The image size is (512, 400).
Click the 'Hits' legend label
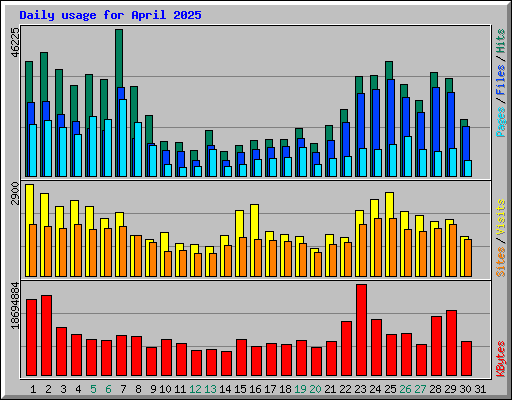pyautogui.click(x=501, y=41)
